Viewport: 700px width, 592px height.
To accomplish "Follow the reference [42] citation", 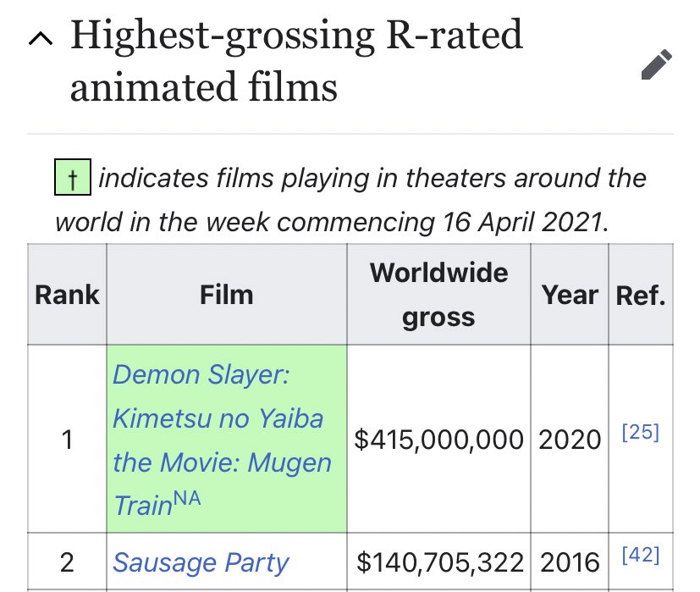I will click(x=642, y=554).
